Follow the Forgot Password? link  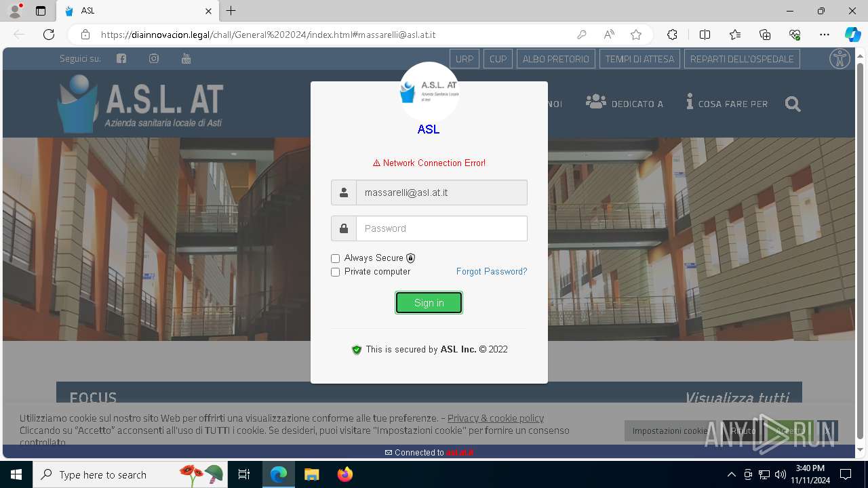(492, 271)
